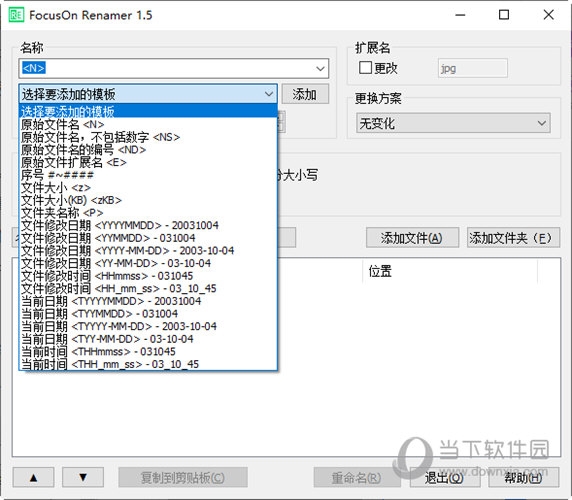Choose 当前日期 <TYYYYMMDD> template
The image size is (572, 500).
click(148, 301)
